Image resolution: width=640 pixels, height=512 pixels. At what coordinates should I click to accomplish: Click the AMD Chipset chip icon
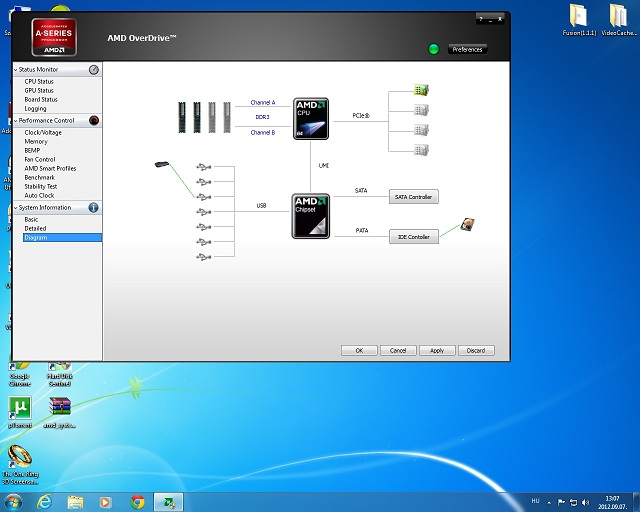click(x=311, y=216)
